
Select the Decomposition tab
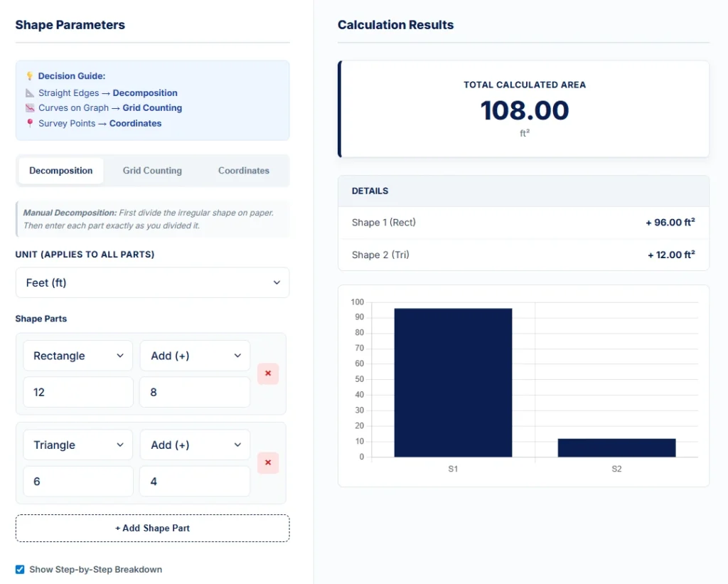coord(61,171)
